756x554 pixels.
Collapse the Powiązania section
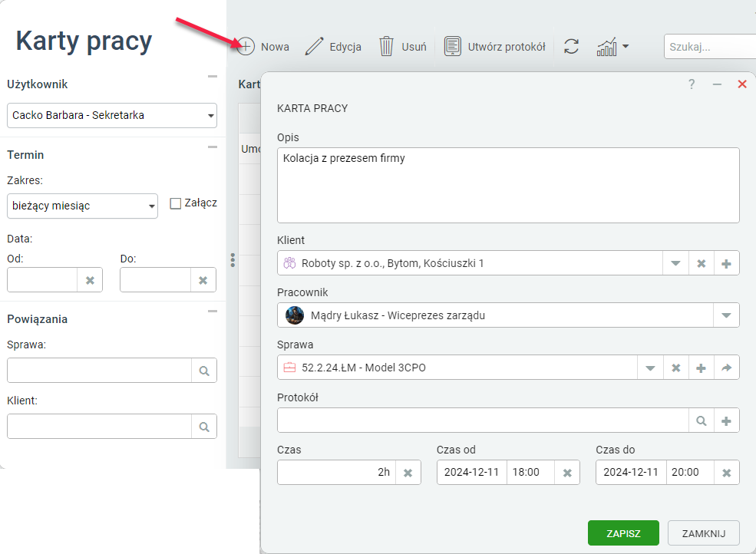tap(212, 312)
